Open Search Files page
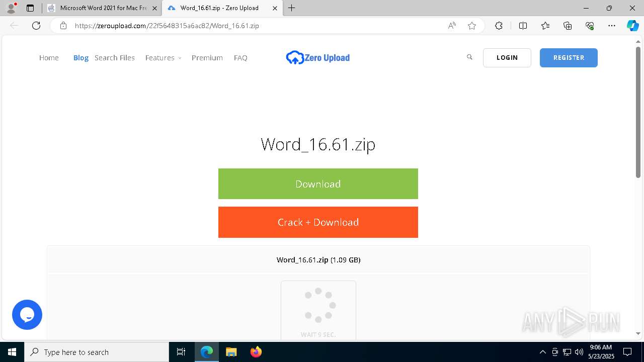Image resolution: width=644 pixels, height=362 pixels. [115, 58]
